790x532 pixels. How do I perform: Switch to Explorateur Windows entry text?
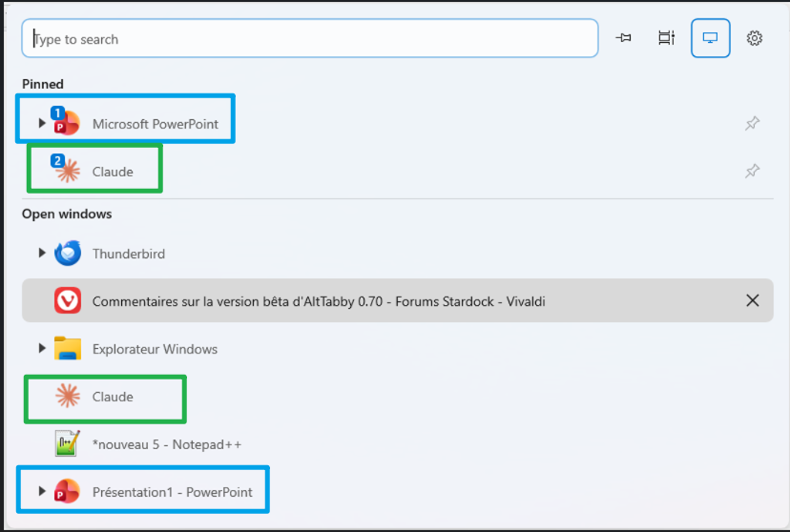[x=155, y=349]
